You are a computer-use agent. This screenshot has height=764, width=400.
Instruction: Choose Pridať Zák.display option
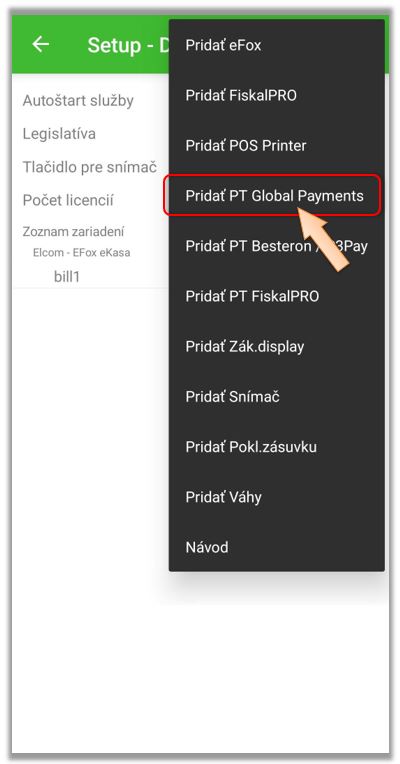point(277,346)
